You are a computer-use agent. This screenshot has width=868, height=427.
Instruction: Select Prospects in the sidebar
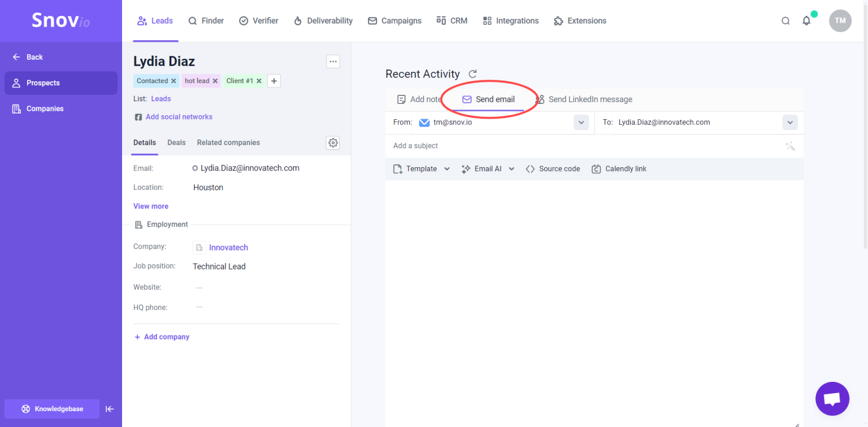pos(61,83)
